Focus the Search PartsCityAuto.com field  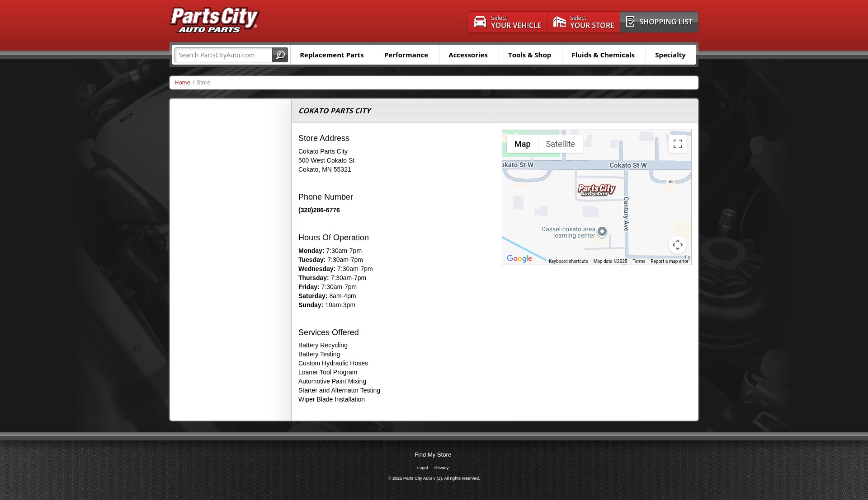(x=224, y=55)
